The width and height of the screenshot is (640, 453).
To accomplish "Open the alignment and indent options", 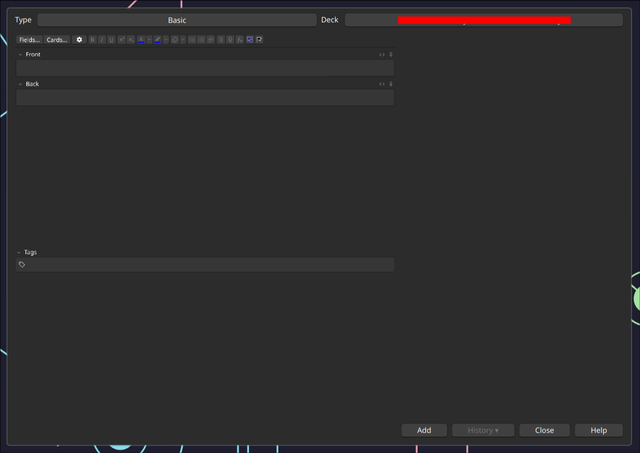I will [x=211, y=40].
